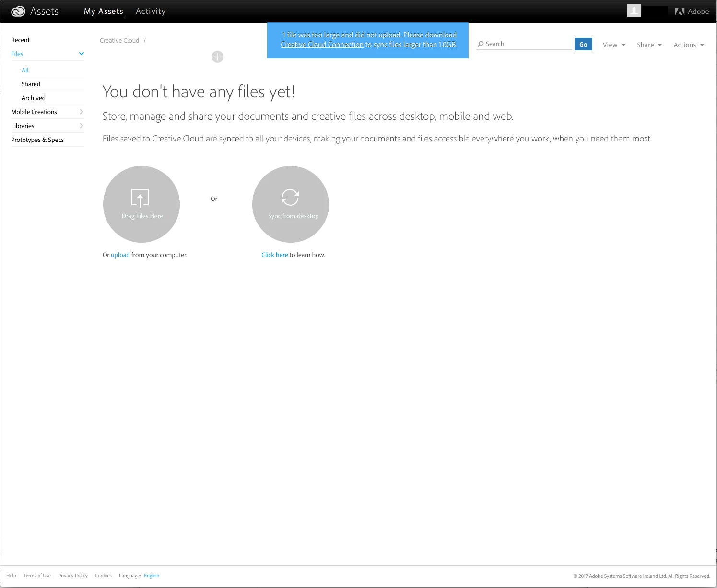Image resolution: width=717 pixels, height=588 pixels.
Task: Change language via English link
Action: click(x=152, y=576)
